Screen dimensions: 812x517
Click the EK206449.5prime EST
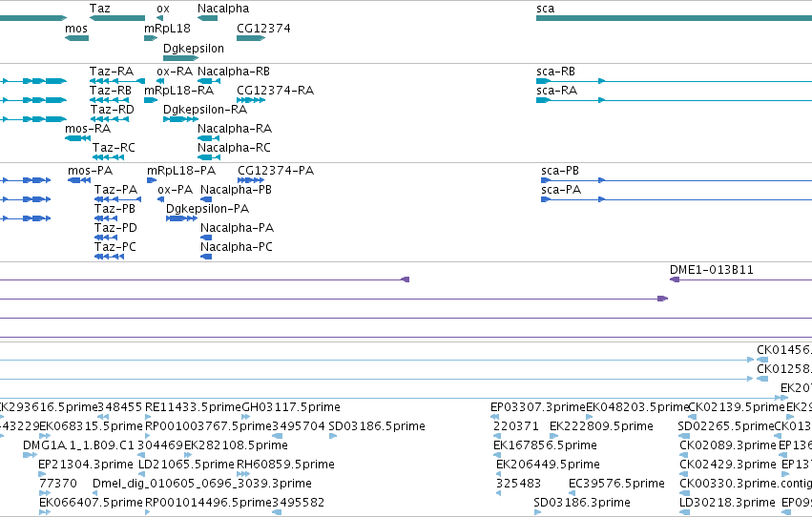[x=499, y=474]
